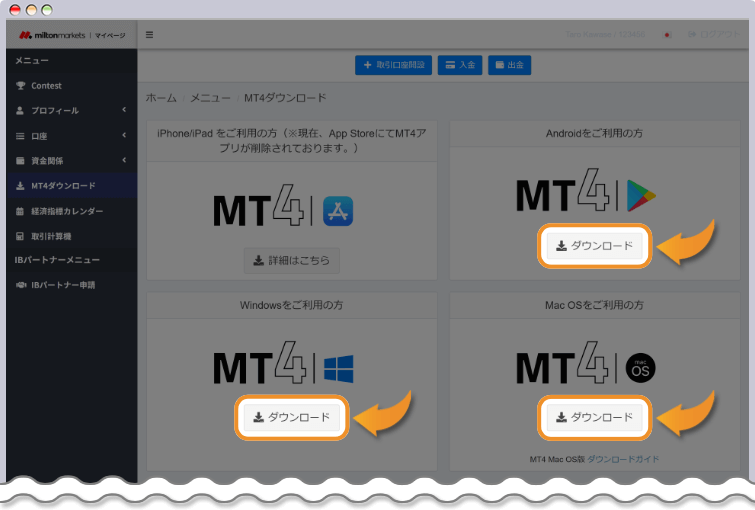Click the Androidをご利用の方 heading
Image resolution: width=755 pixels, height=510 pixels.
[594, 133]
